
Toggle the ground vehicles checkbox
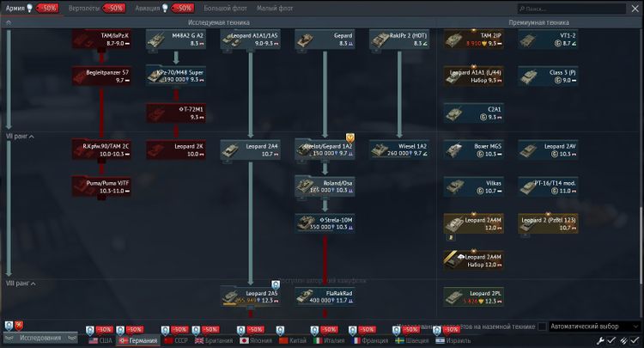click(x=541, y=327)
